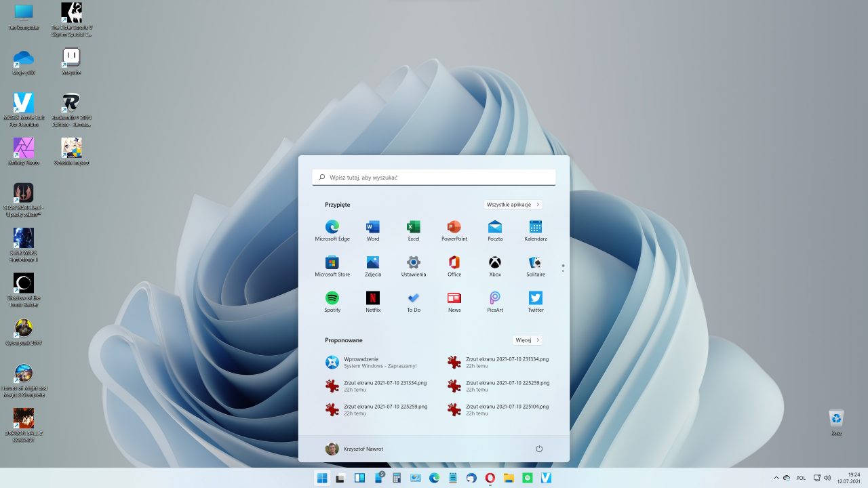Click the search input field

[x=433, y=177]
